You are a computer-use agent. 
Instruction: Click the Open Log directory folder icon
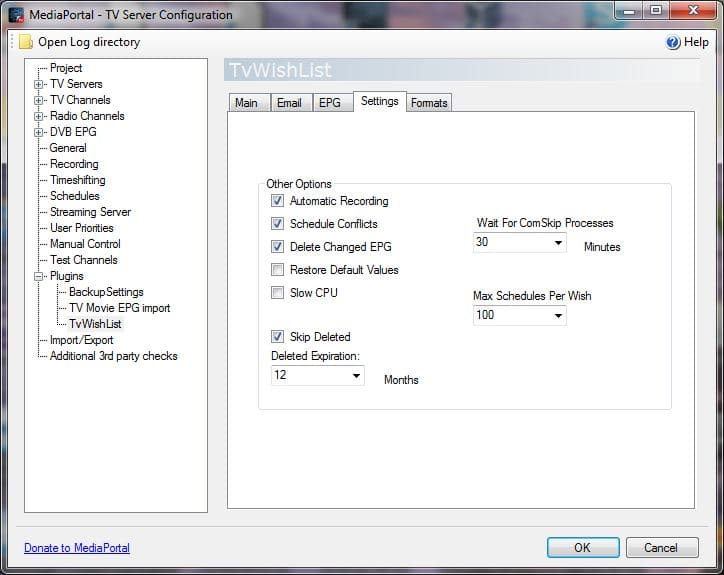[26, 42]
